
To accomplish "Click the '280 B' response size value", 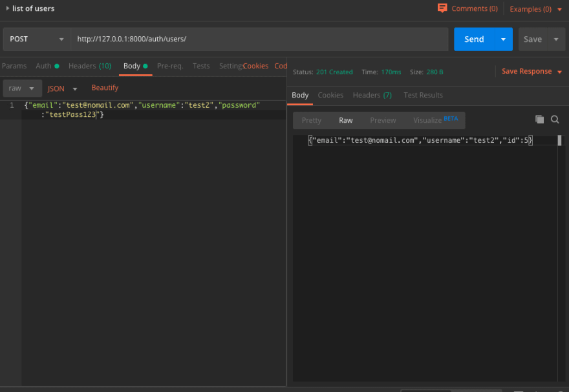I will click(435, 72).
